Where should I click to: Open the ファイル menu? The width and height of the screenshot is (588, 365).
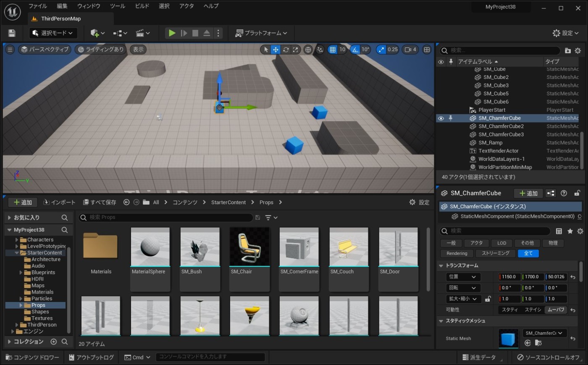(x=38, y=6)
